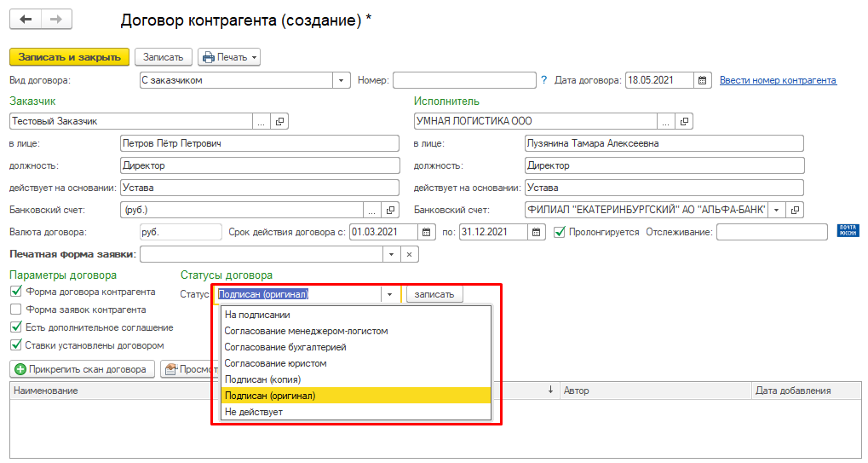The width and height of the screenshot is (868, 463).
Task: Click the ellipsis for customer Банковский счет
Action: (372, 210)
